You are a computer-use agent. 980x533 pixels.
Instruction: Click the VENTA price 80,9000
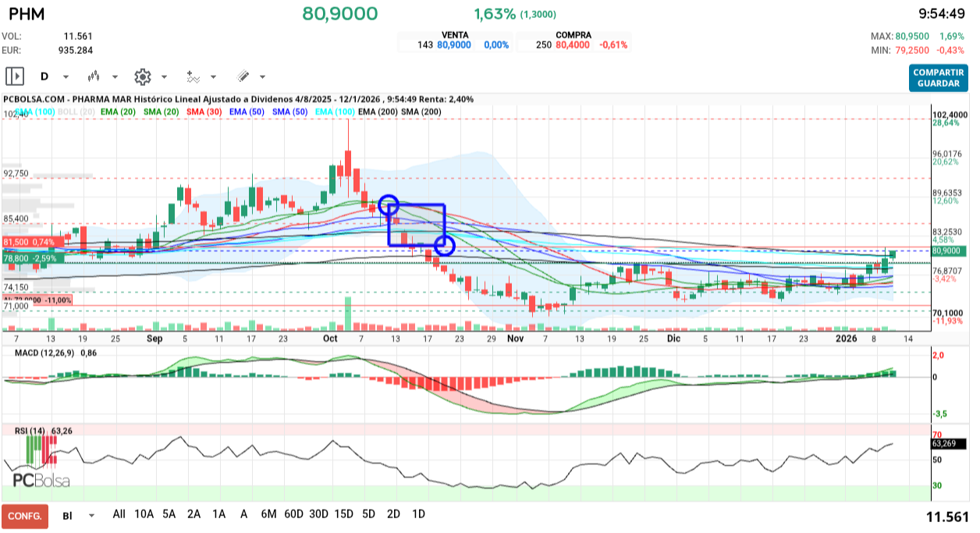tap(456, 44)
